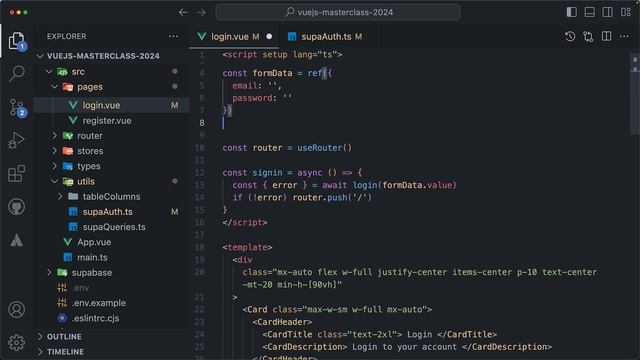Screen dimensions: 640x360
Task: Open main.ts in the file tree
Action: click(111, 258)
